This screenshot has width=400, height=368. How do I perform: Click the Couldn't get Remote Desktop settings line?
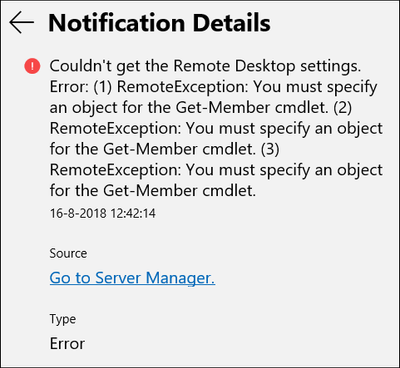(205, 66)
